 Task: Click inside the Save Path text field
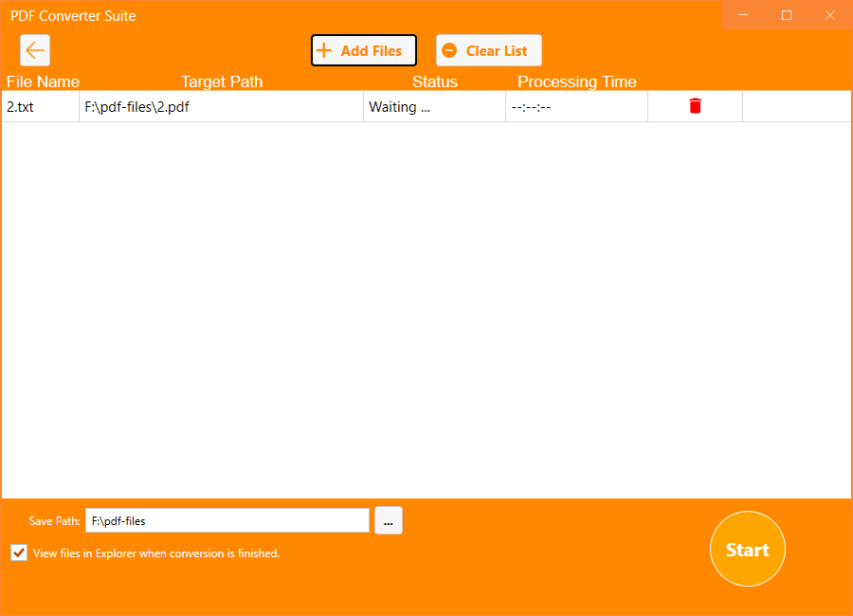tap(227, 520)
